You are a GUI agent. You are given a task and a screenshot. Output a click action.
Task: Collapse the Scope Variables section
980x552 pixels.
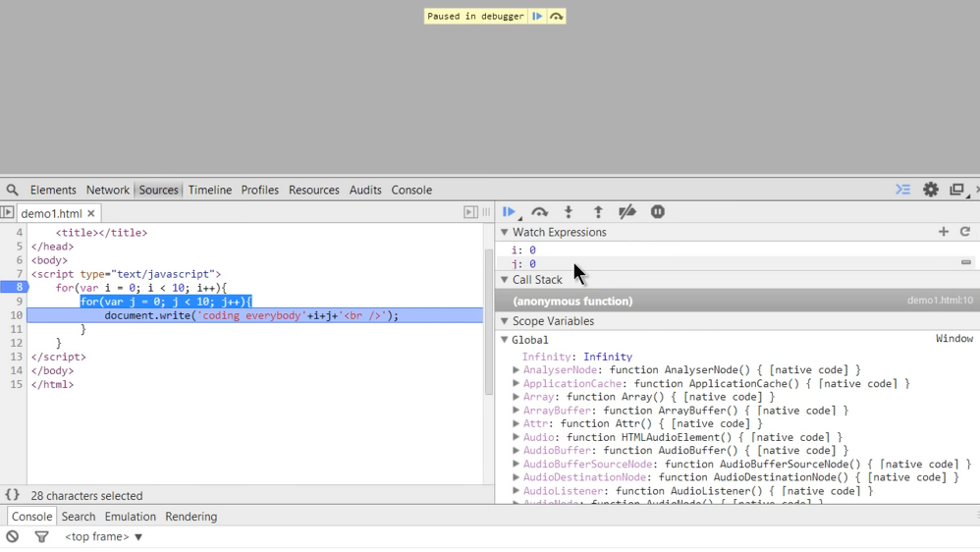[x=505, y=321]
